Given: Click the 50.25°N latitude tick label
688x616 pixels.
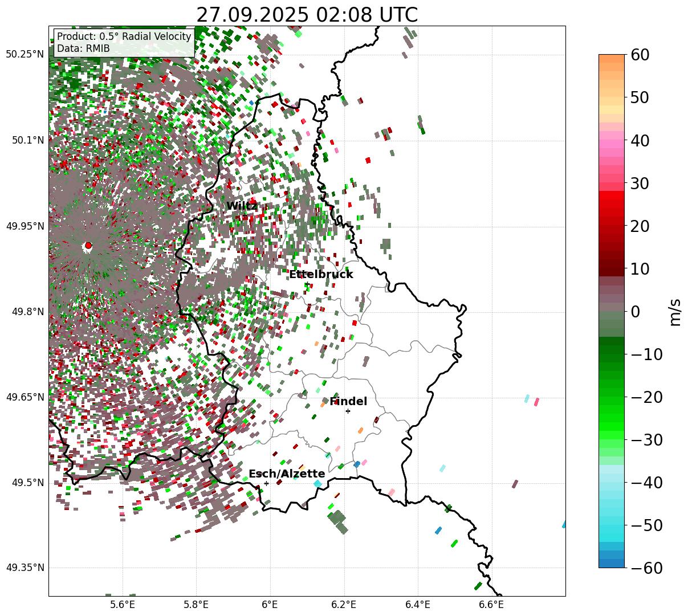Looking at the screenshot, I should point(25,54).
